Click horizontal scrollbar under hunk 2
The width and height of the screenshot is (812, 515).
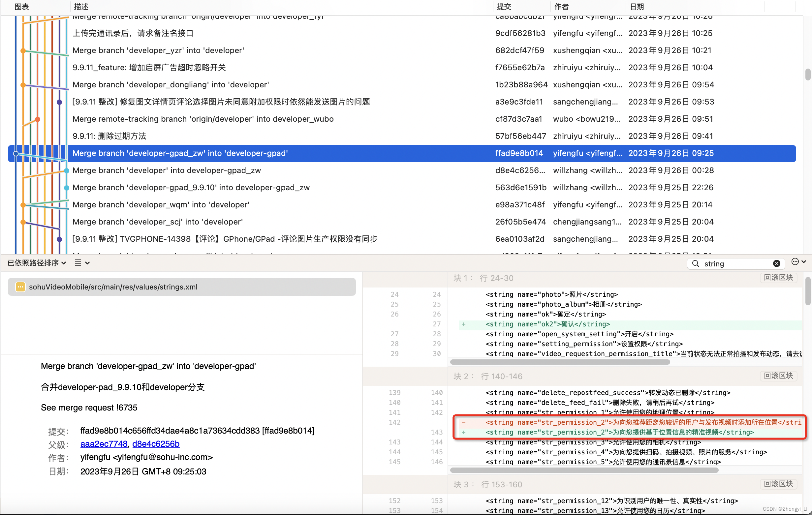tap(584, 470)
